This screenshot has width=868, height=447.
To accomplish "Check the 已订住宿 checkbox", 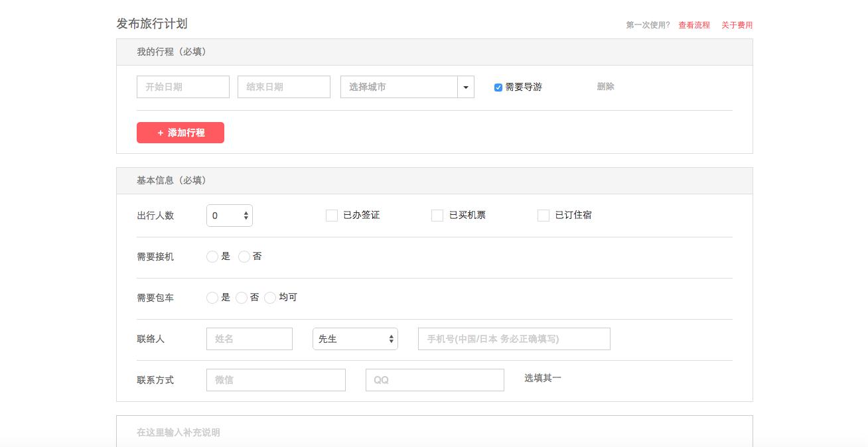I will [x=543, y=216].
